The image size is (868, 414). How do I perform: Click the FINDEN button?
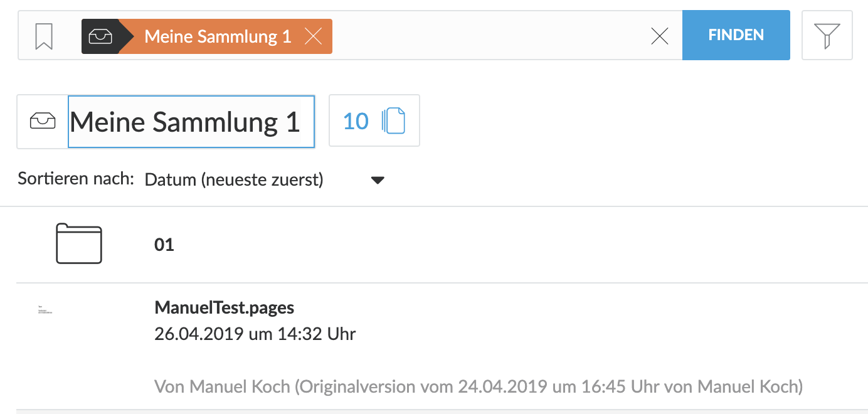pos(736,35)
